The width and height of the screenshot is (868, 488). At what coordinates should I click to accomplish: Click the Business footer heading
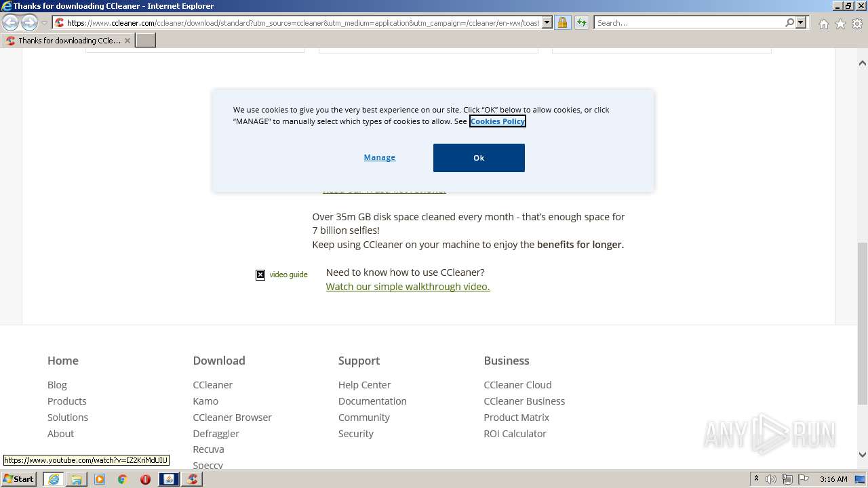pos(507,361)
